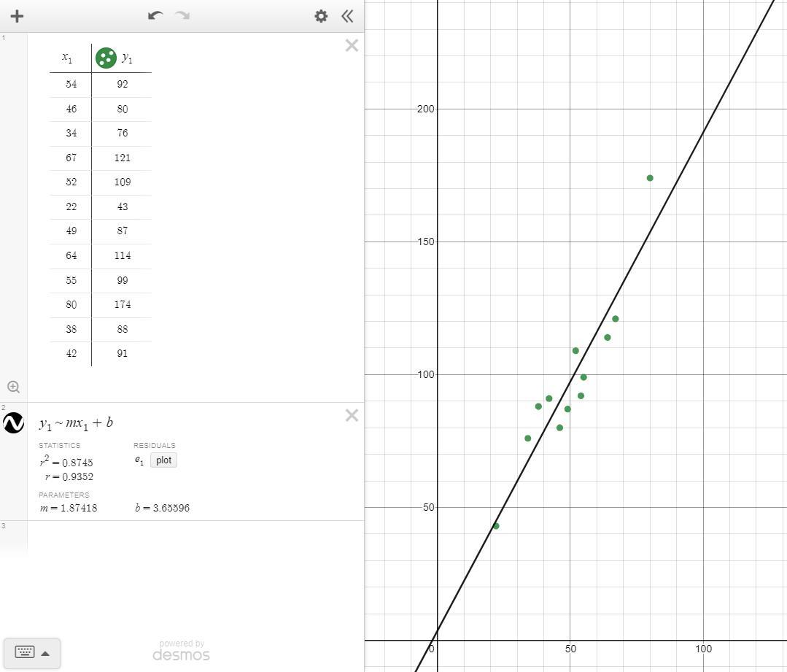
Task: Click the zoom fit magnifier icon below the table
Action: pos(14,387)
